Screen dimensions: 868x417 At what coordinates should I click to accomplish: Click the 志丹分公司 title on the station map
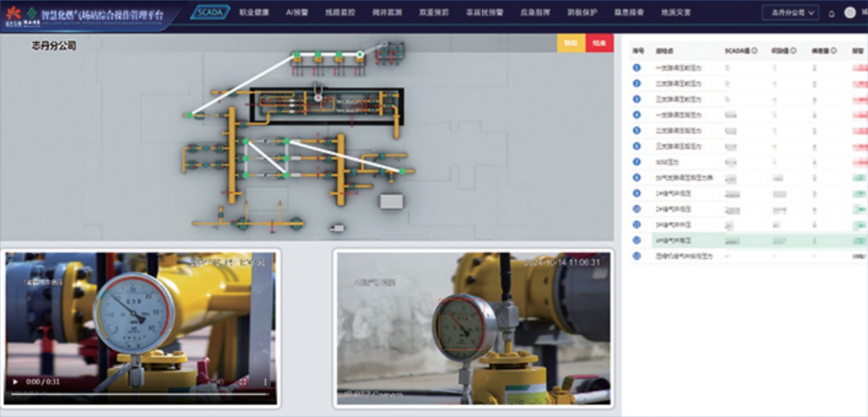tap(54, 46)
